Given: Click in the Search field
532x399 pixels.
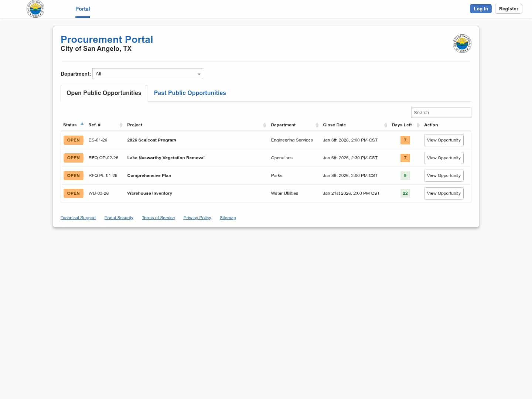Looking at the screenshot, I should click(441, 113).
